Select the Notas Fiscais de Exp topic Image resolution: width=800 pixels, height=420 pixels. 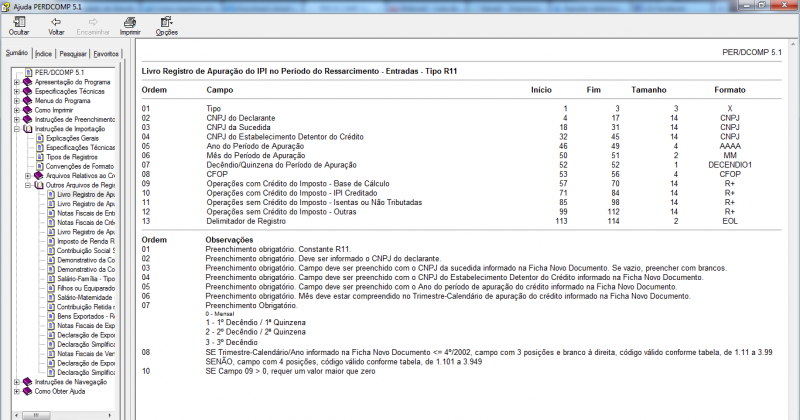click(86, 326)
